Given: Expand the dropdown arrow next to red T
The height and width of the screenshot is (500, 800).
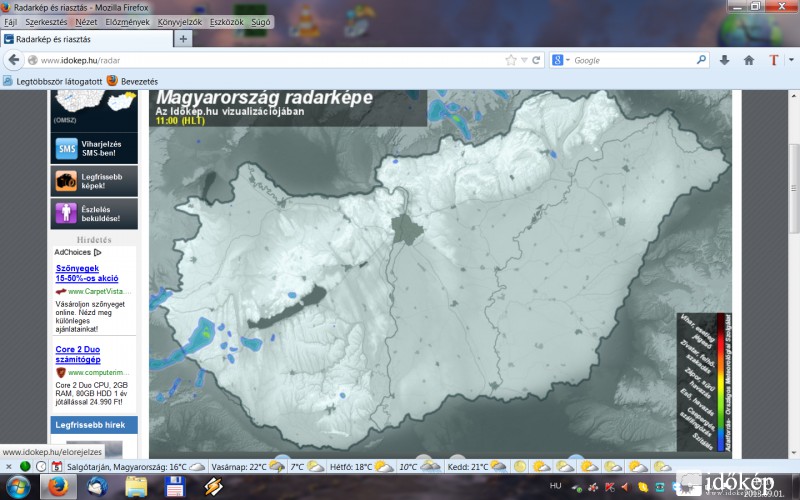Looking at the screenshot, I should 791,60.
